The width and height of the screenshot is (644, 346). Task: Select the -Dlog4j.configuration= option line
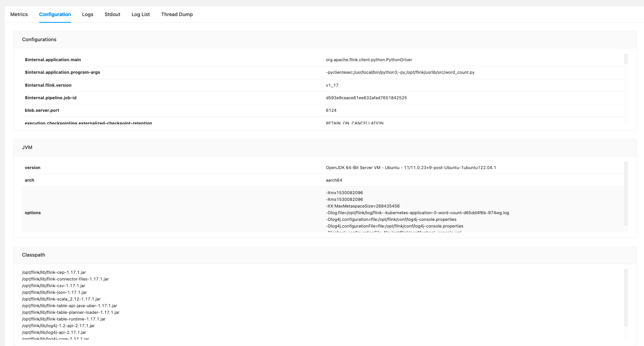click(x=391, y=219)
